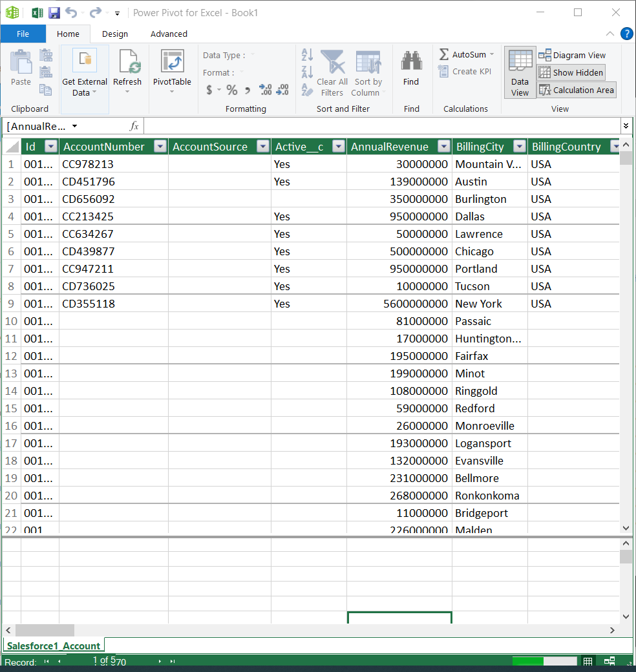Click the select all corner cell
Screen dimensions: 636x672
tap(11, 147)
